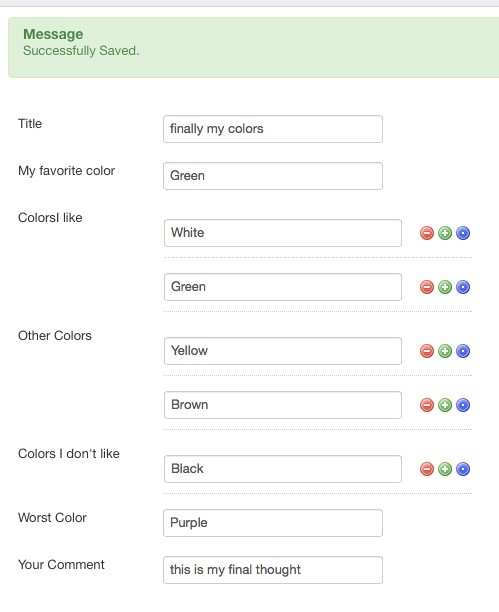Remove the Green row in Colors I like

(x=427, y=287)
